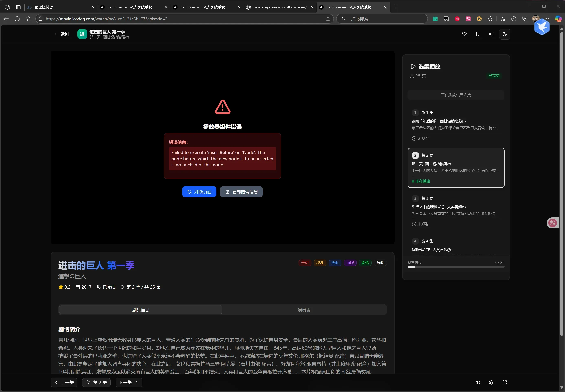Click the share icon

[x=491, y=34]
